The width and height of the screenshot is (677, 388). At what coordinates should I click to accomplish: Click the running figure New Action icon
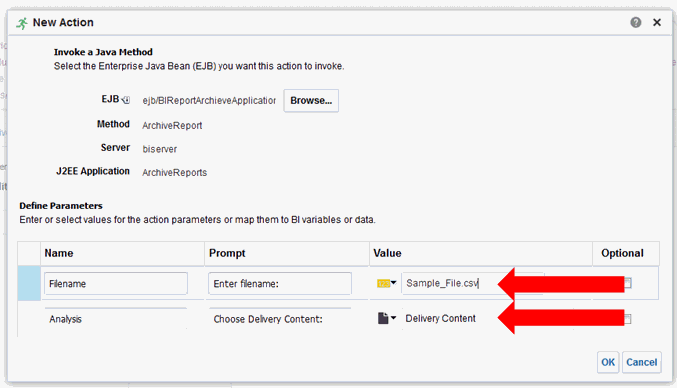22,23
